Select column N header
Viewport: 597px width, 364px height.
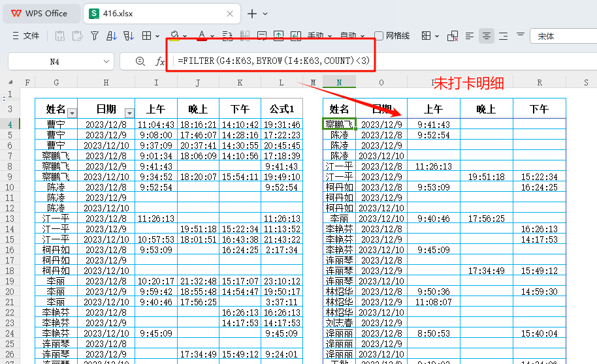339,83
